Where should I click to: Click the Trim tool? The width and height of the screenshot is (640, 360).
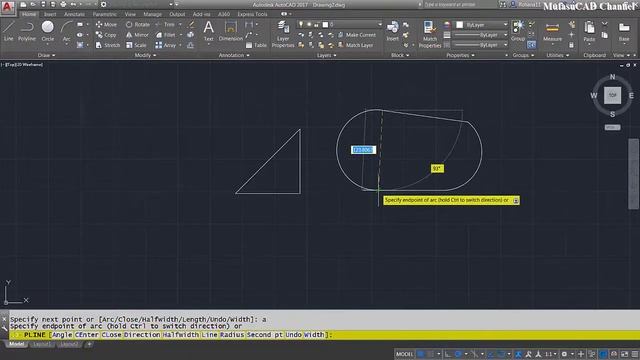tap(165, 24)
